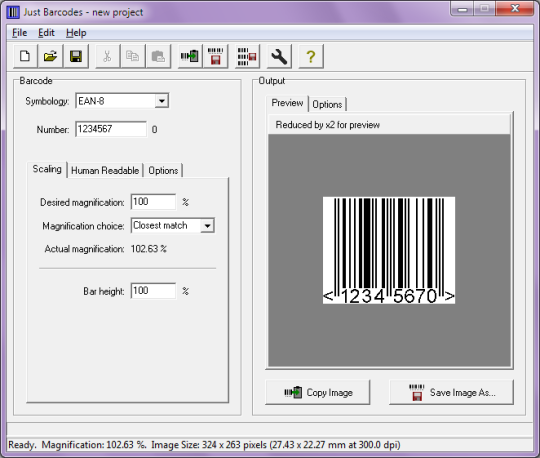Click the New project toolbar icon
The width and height of the screenshot is (540, 458).
pos(25,56)
